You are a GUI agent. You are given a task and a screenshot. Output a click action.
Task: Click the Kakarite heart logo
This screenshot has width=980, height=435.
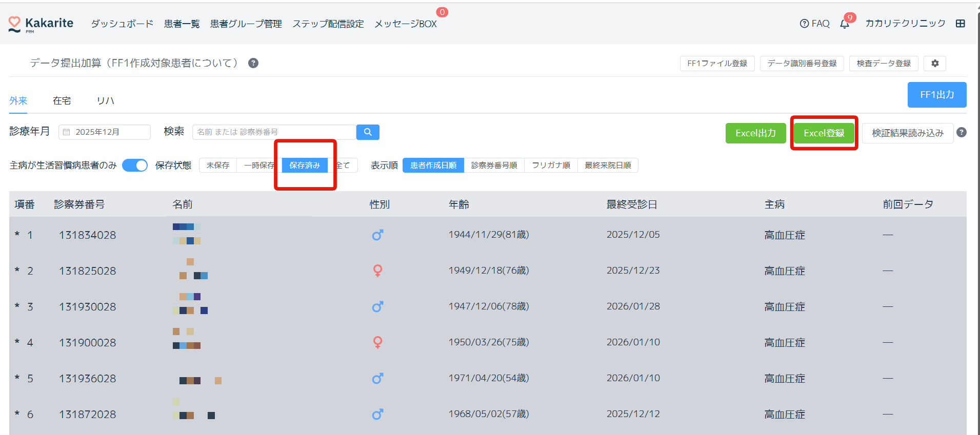click(x=14, y=24)
